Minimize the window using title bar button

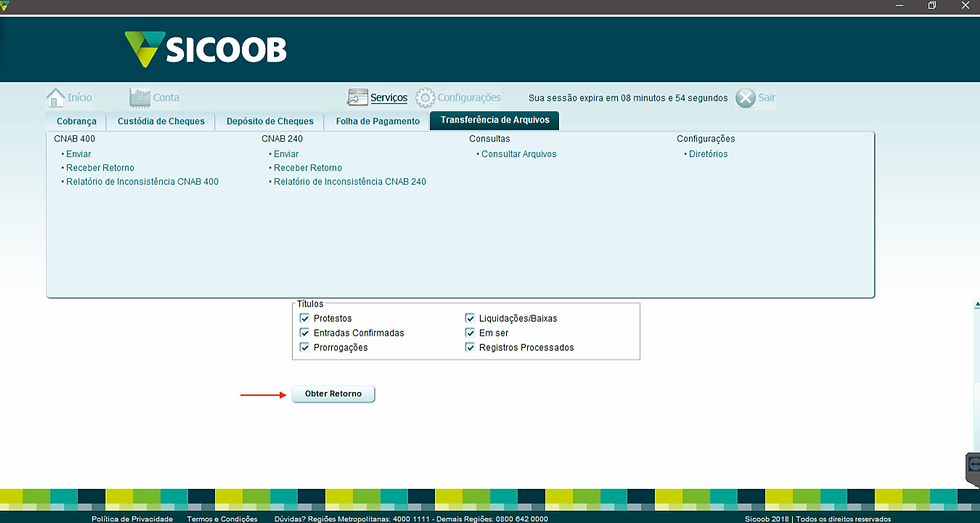pos(900,6)
